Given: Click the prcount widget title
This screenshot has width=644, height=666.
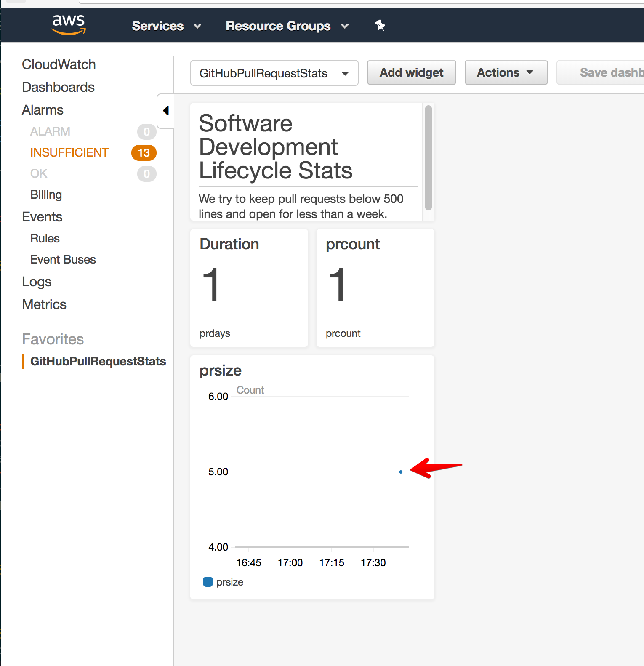Looking at the screenshot, I should point(353,244).
